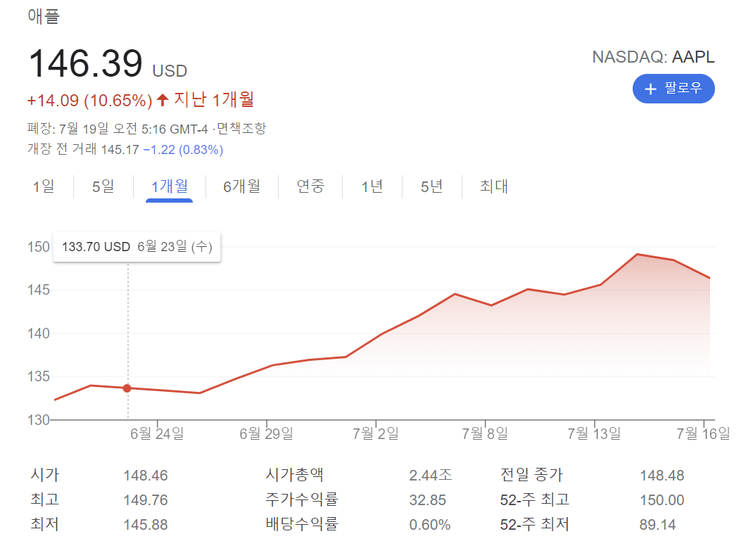This screenshot has height=560, width=753.
Task: Click the 6월 24일 x-axis label
Action: (157, 433)
